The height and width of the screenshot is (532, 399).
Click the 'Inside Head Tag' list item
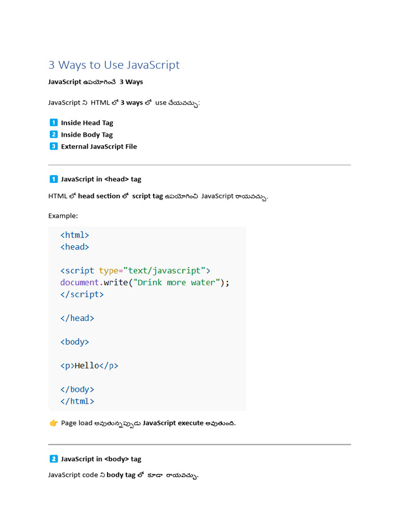[87, 123]
